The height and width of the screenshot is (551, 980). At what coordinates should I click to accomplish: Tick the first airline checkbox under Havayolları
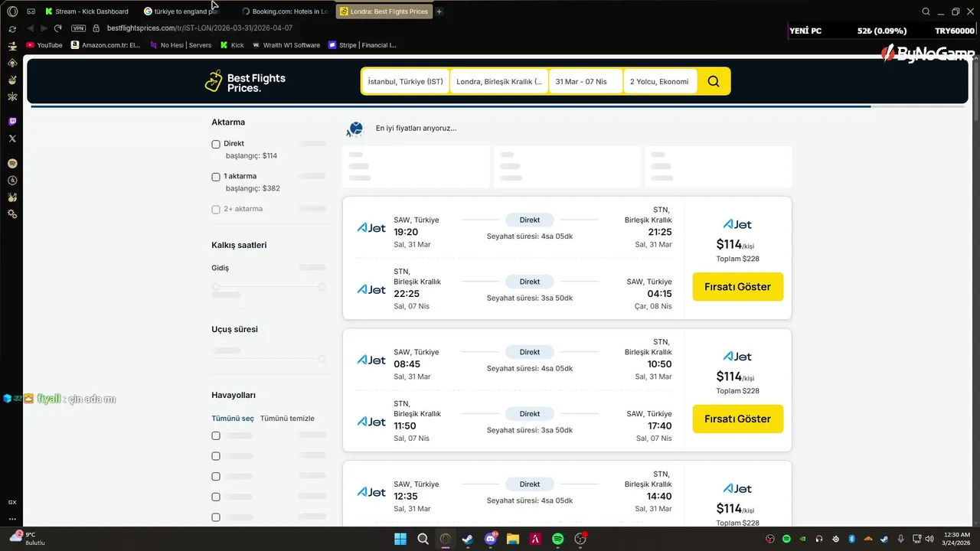click(x=216, y=435)
